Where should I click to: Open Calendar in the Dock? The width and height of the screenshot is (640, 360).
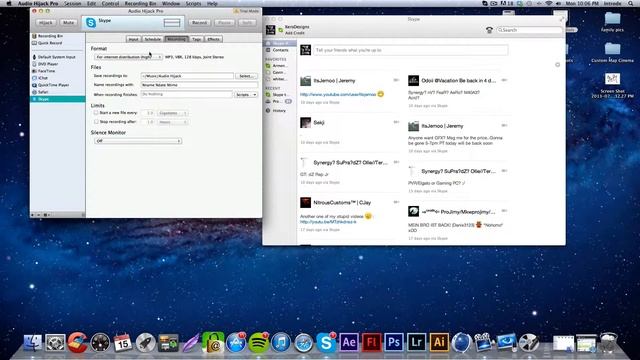pos(122,342)
